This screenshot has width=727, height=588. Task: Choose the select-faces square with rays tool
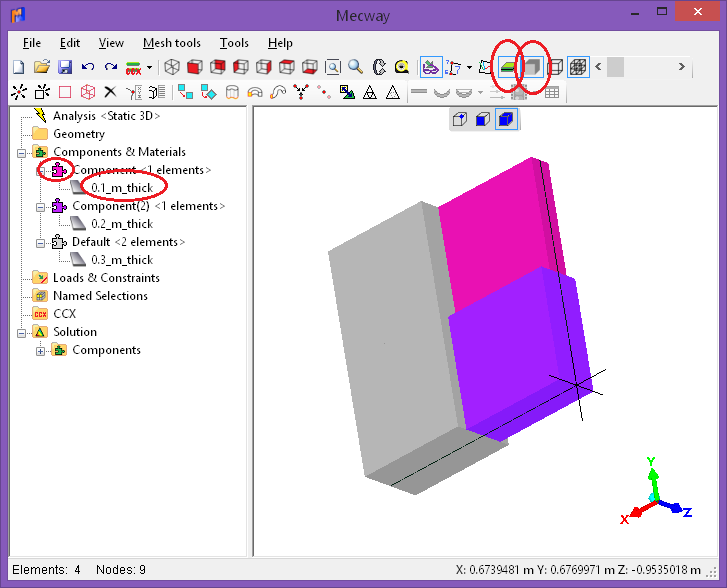[42, 92]
